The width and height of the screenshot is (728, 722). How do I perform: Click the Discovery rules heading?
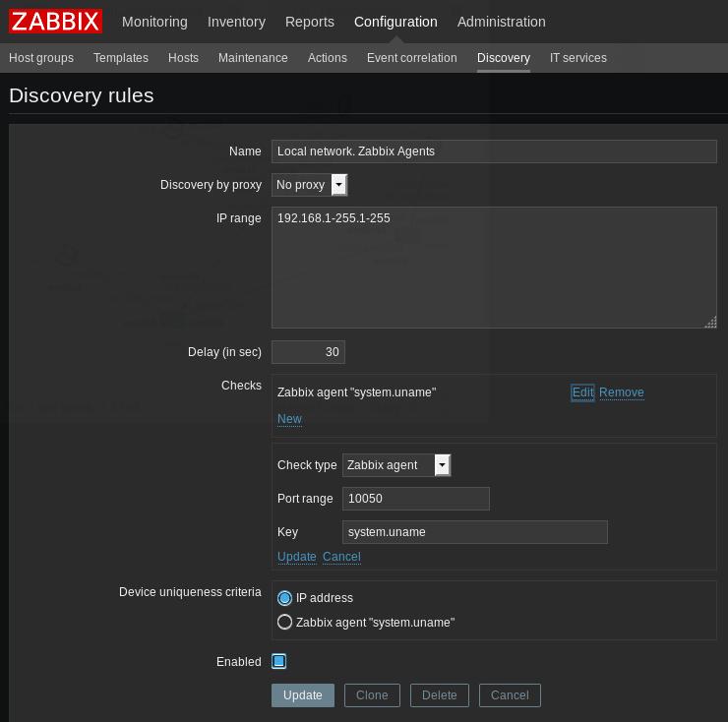tap(82, 95)
